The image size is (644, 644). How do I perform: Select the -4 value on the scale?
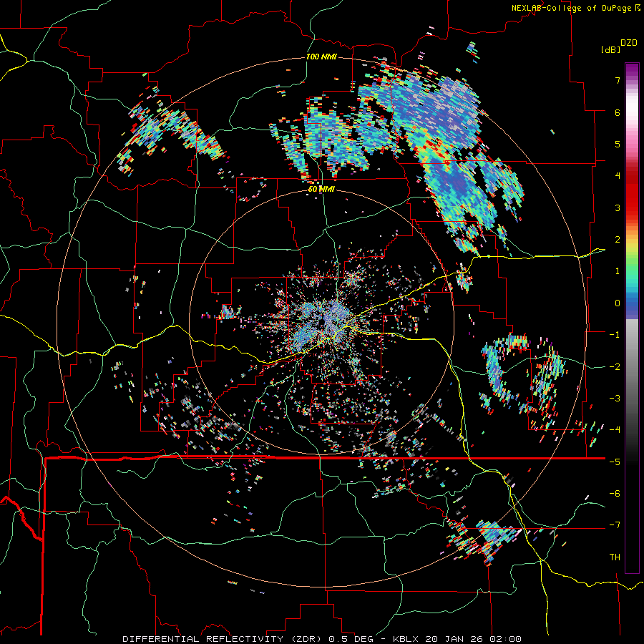(x=615, y=430)
